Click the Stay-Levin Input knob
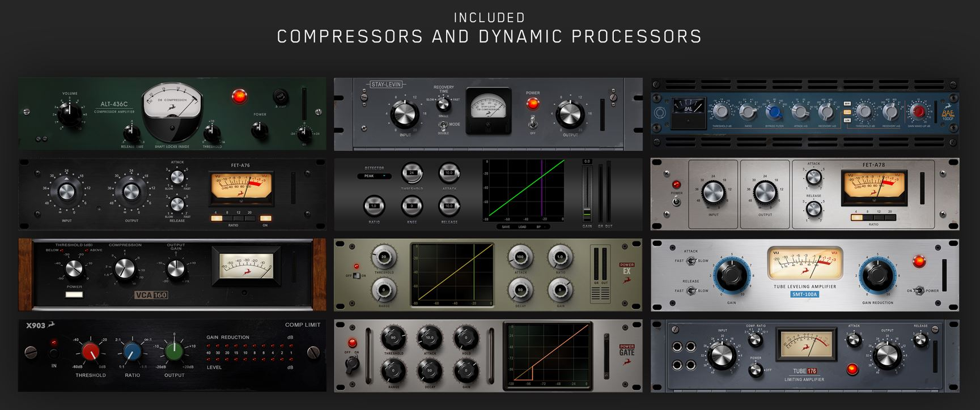 405,114
